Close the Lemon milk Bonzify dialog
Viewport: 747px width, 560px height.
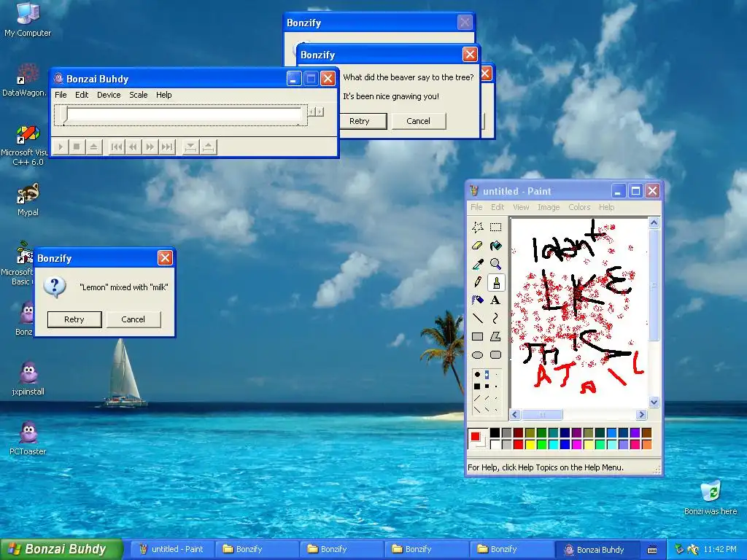tap(165, 257)
